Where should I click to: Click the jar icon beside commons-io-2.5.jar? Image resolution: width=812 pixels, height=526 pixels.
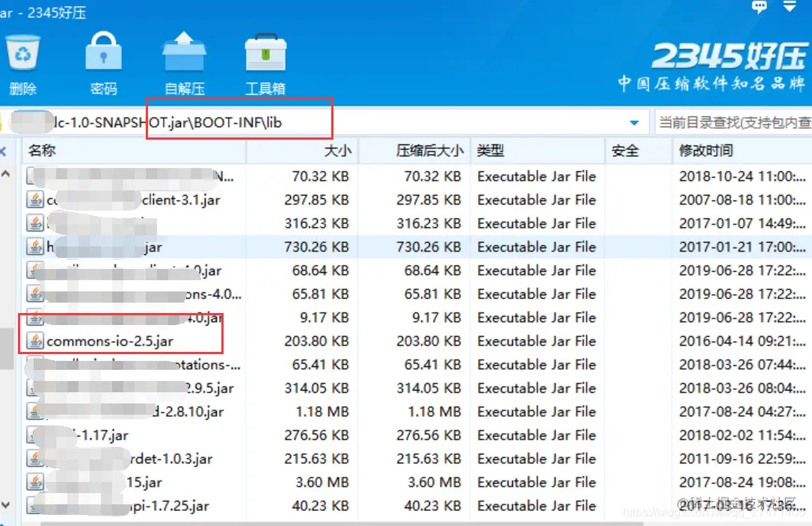(34, 341)
